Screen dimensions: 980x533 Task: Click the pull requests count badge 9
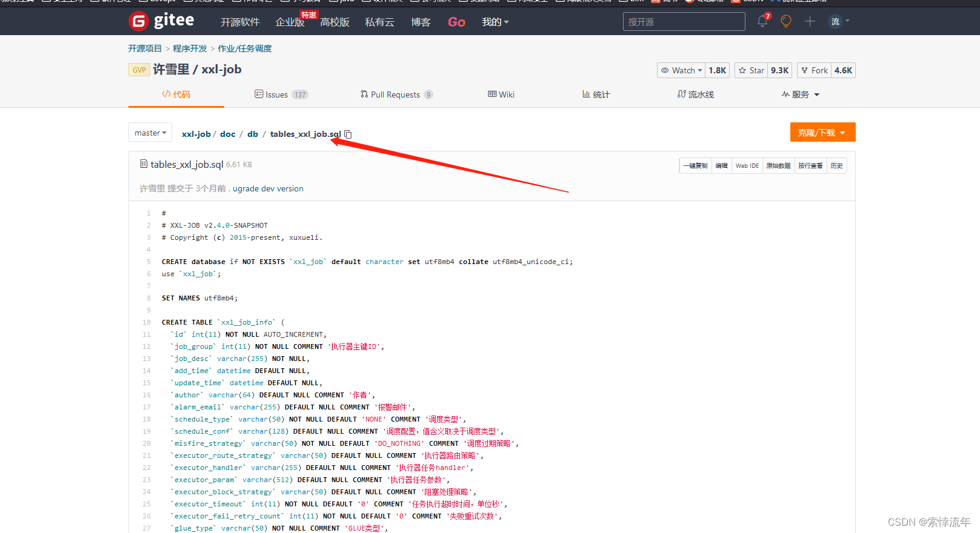[428, 94]
